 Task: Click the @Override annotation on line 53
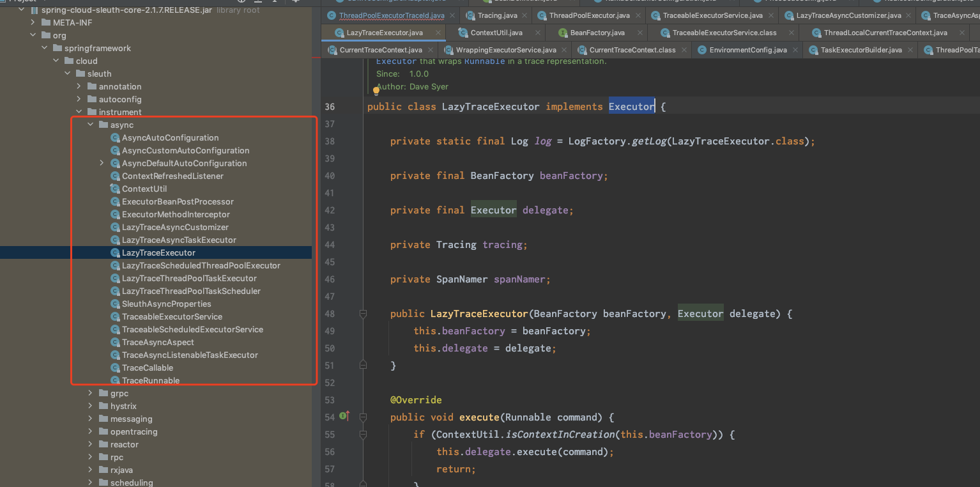pos(416,400)
